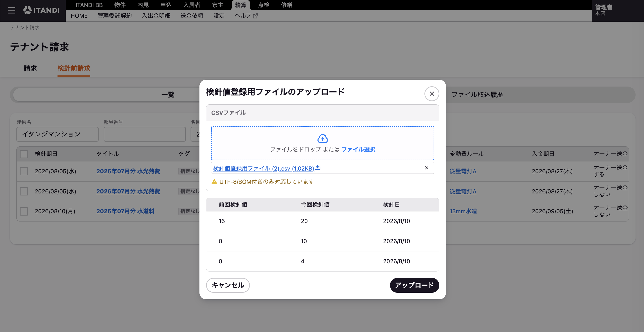Open the 点検 menu
This screenshot has width=644, height=332.
tap(264, 5)
